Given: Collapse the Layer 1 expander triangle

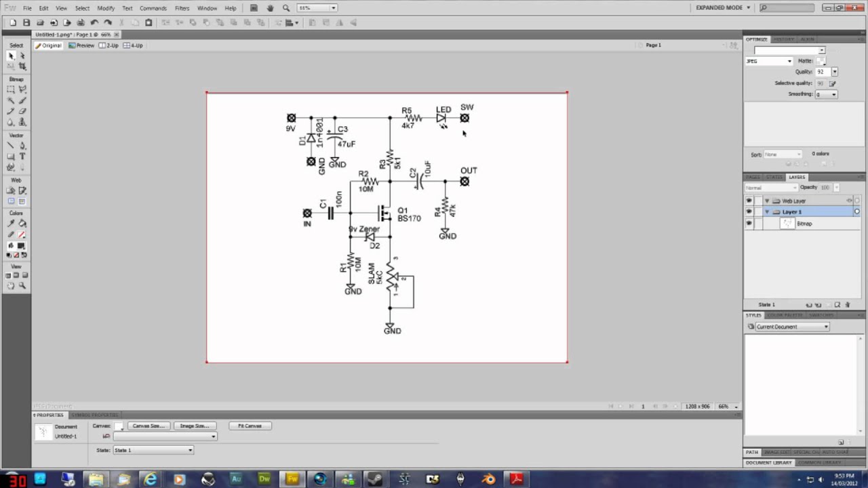Looking at the screenshot, I should click(x=767, y=212).
